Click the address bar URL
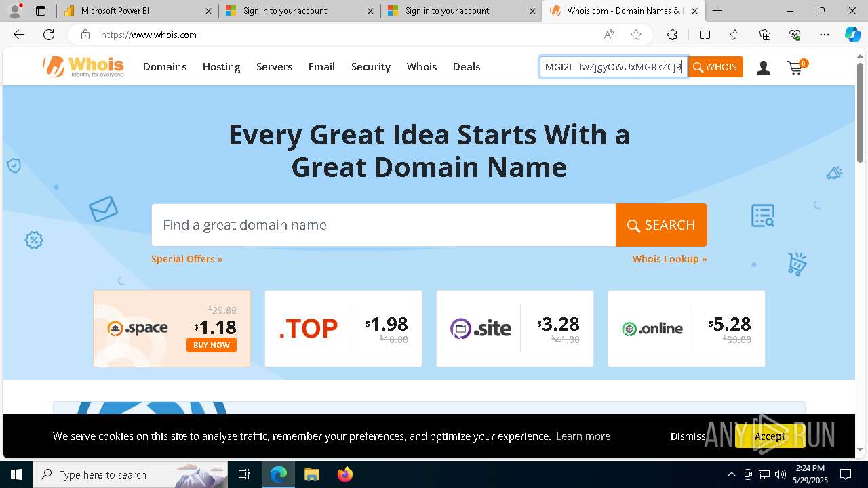Image resolution: width=868 pixels, height=488 pixels. (x=149, y=35)
